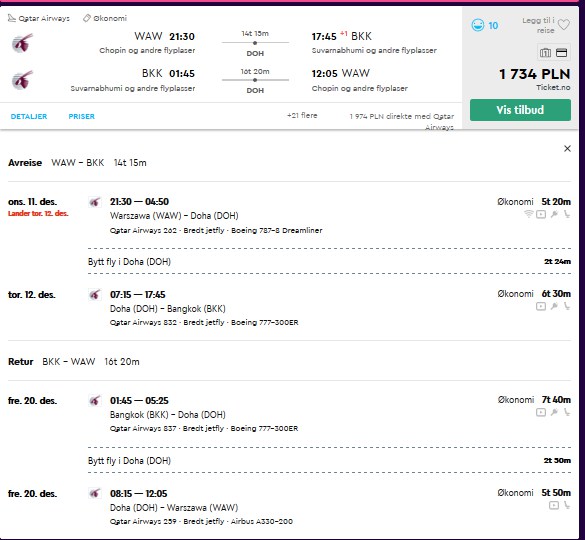Click entertainment icon on Doha–Warszawa flight

(554, 505)
